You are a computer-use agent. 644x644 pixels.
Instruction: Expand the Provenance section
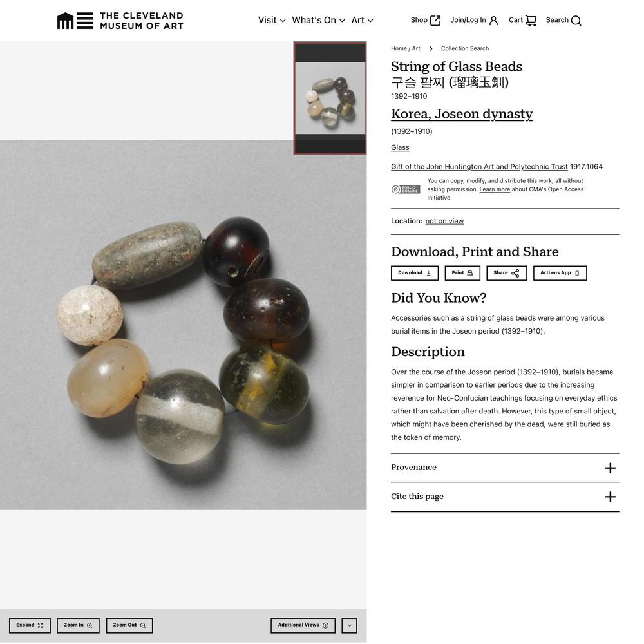pos(505,468)
